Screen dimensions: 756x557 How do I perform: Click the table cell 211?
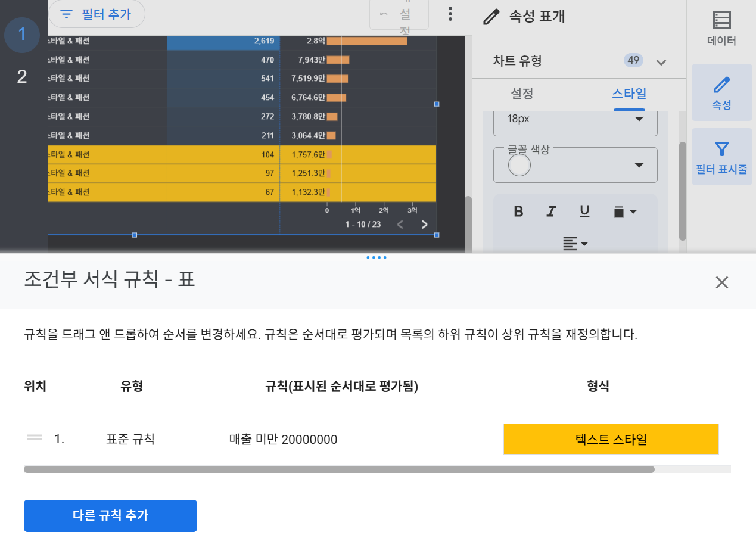tap(267, 135)
